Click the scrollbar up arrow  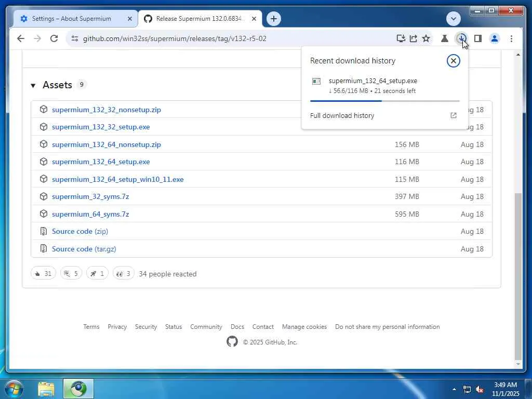[518, 55]
